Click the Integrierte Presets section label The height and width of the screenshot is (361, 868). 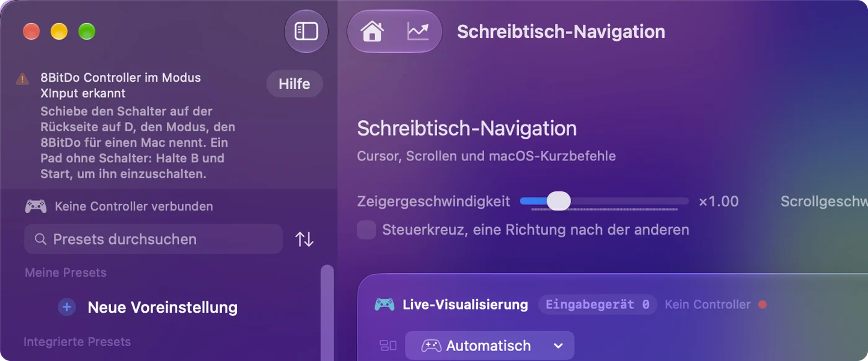coord(77,342)
